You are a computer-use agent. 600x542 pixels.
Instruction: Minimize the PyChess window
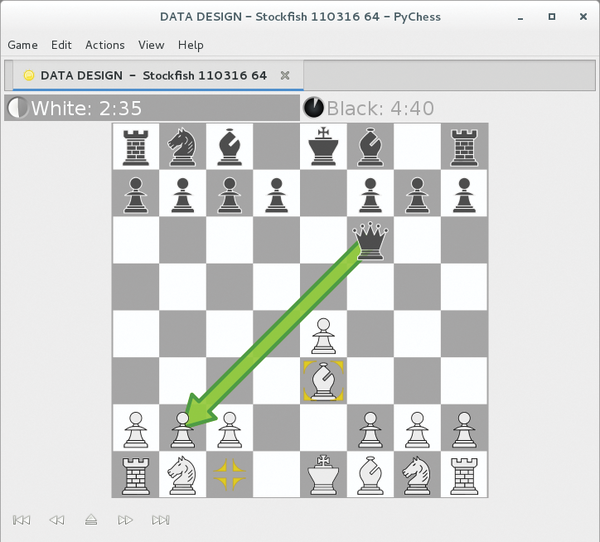point(520,18)
